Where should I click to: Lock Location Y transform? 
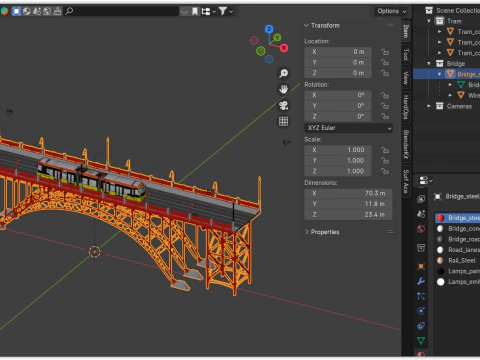tap(385, 62)
